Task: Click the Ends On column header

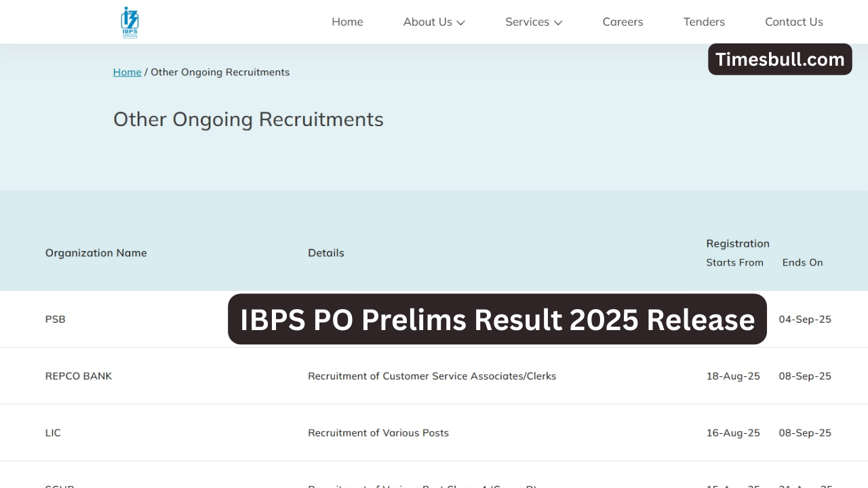Action: (802, 262)
